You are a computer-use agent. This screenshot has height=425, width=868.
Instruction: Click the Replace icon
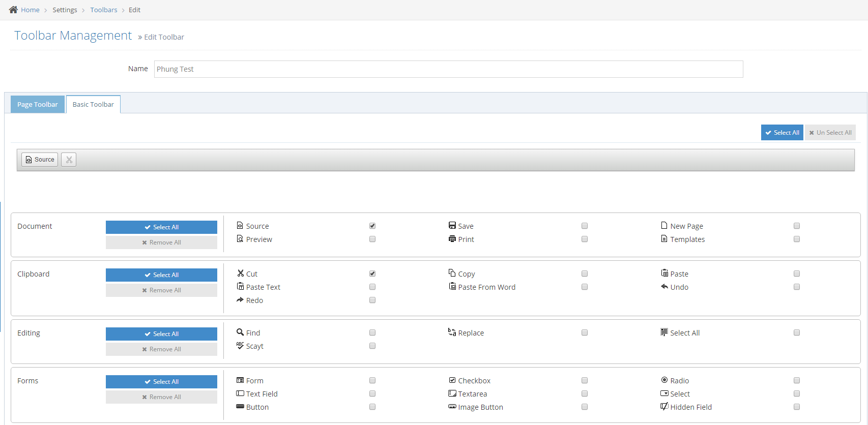[x=452, y=332]
